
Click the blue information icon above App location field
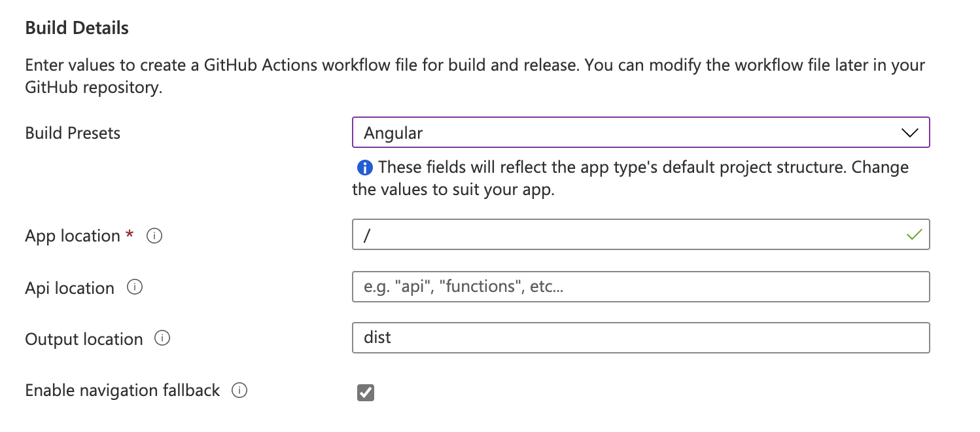[364, 167]
